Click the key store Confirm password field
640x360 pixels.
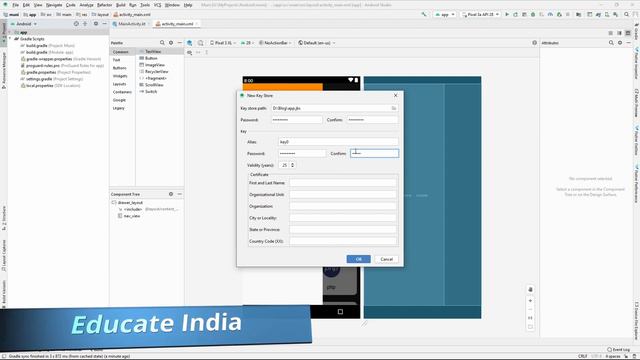[x=372, y=120]
